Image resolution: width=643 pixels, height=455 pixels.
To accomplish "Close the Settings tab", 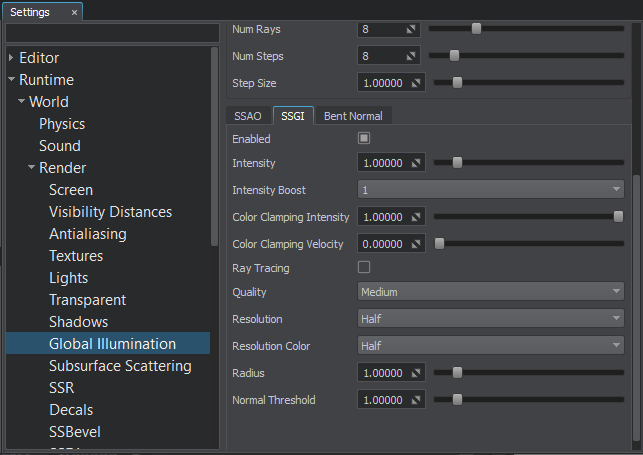I will (x=75, y=12).
